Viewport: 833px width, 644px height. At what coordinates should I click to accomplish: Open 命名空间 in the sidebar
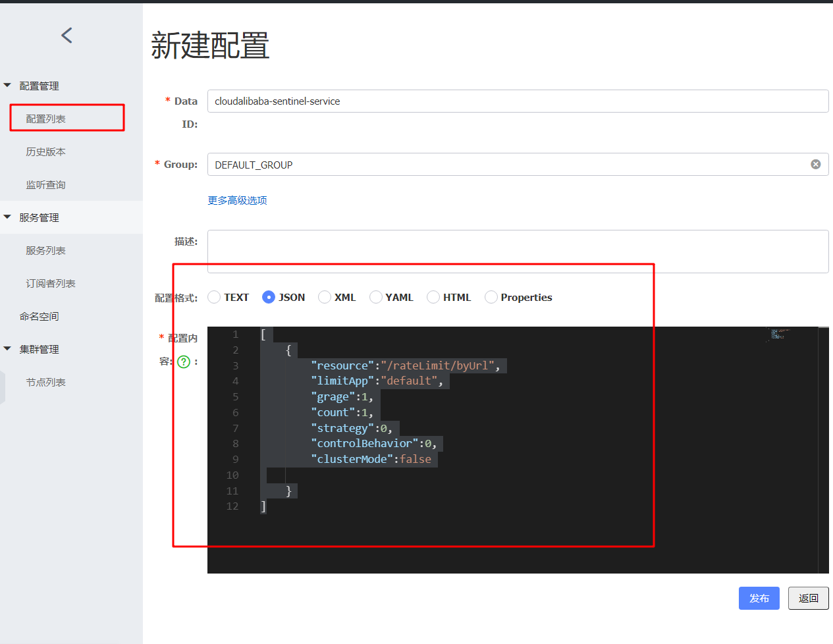tap(39, 316)
